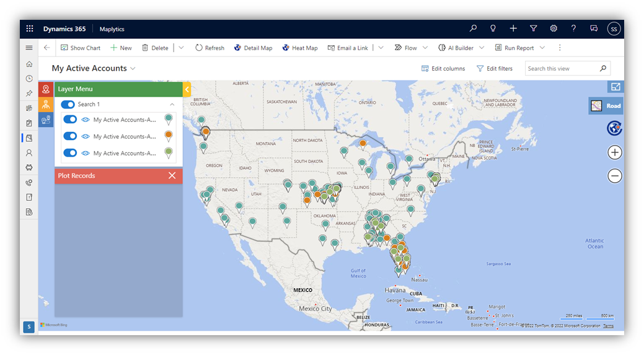Click the help question mark icon
Viewport: 644px width, 355px height.
(573, 28)
